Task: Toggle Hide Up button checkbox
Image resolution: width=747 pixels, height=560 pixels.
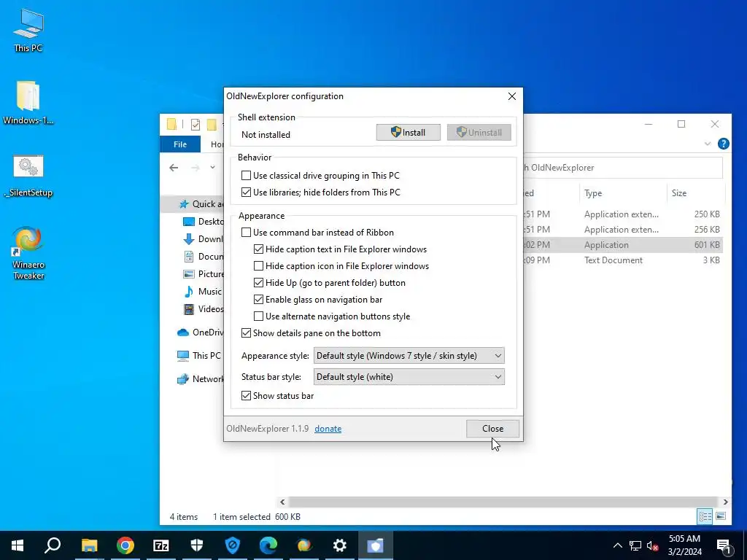Action: point(258,283)
